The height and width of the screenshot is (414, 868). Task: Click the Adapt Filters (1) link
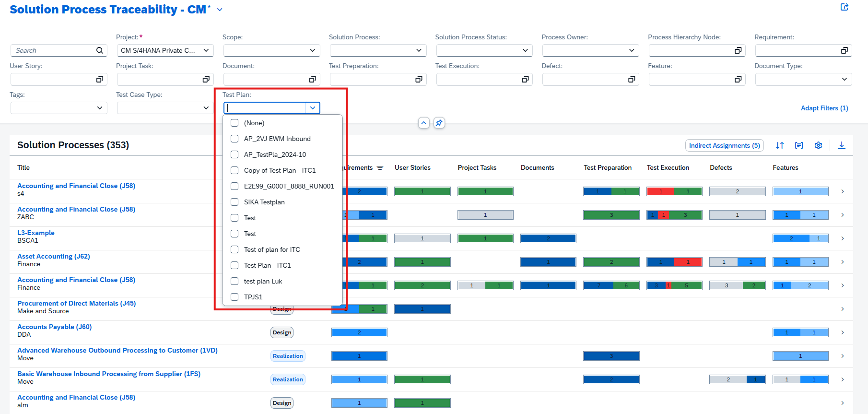pyautogui.click(x=824, y=108)
